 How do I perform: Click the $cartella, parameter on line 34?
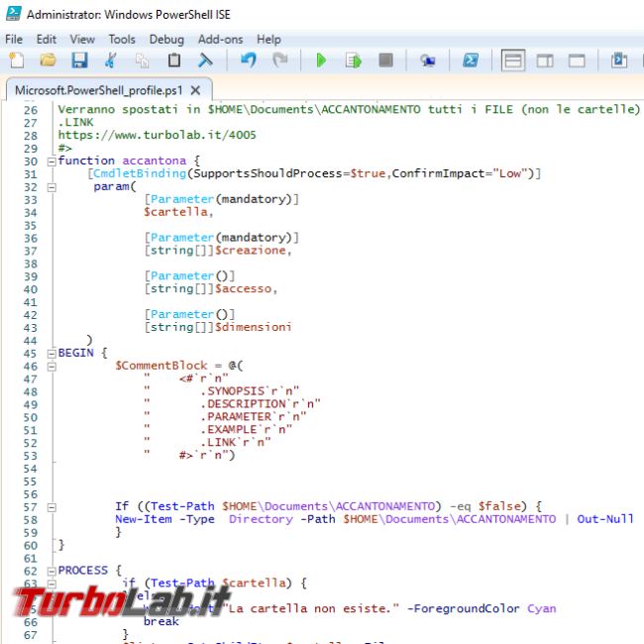click(x=178, y=212)
